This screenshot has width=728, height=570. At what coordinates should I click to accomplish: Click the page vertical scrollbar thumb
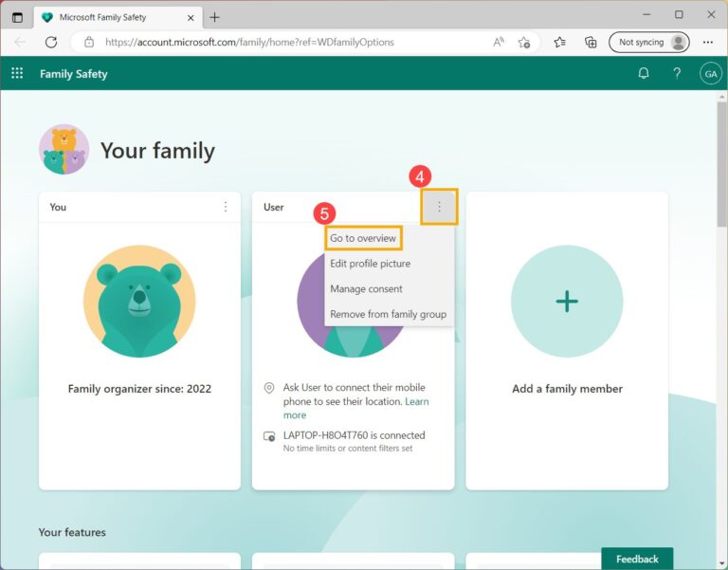722,165
